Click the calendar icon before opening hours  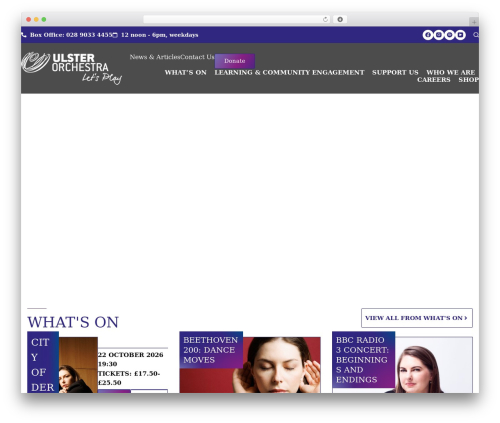115,35
